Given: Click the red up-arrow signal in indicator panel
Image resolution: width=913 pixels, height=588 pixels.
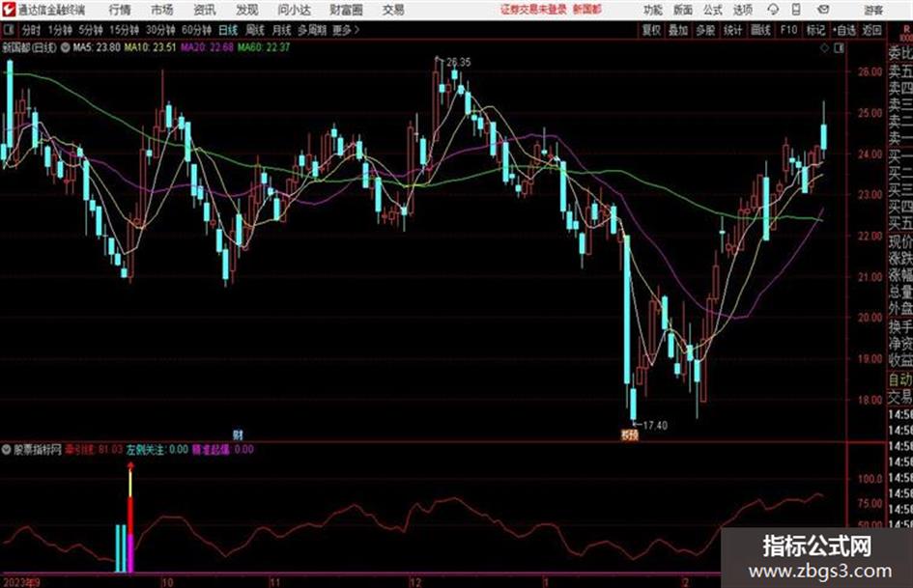Looking at the screenshot, I should (130, 465).
